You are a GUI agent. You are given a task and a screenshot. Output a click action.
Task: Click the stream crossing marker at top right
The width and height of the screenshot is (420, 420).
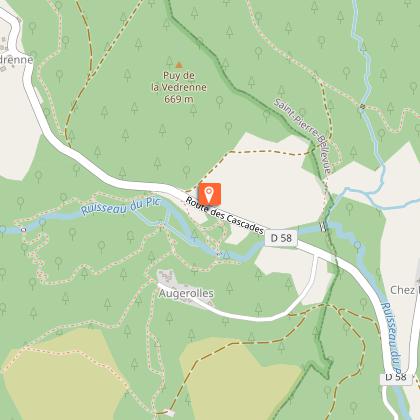(362, 107)
